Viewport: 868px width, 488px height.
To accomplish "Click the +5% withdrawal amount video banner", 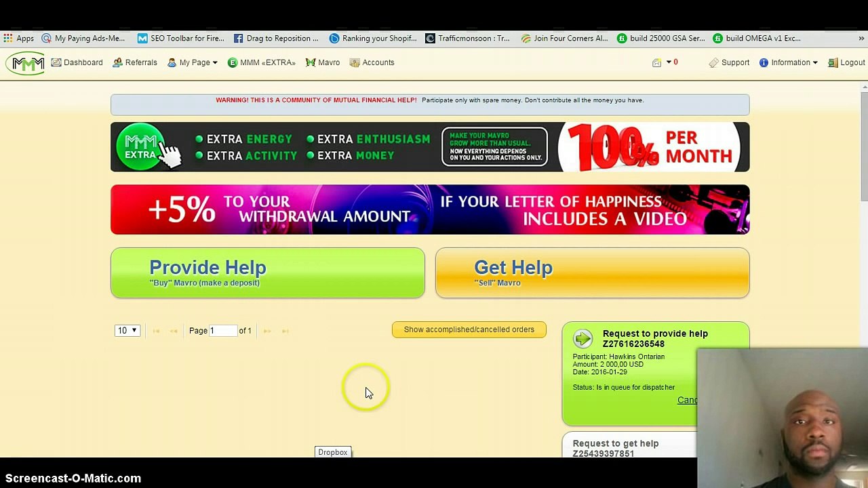I will (x=430, y=209).
